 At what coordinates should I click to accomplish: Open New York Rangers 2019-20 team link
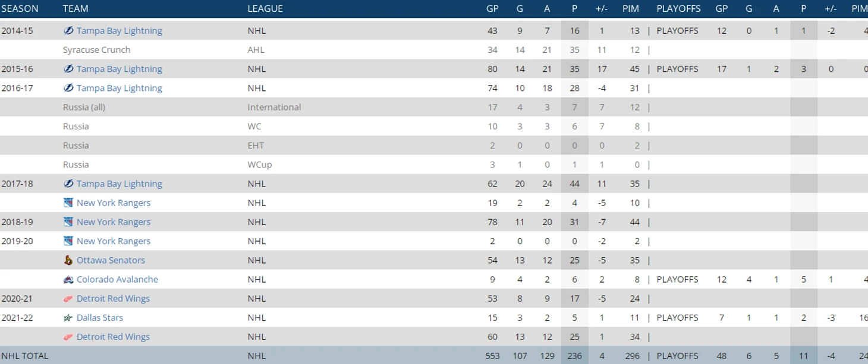114,241
